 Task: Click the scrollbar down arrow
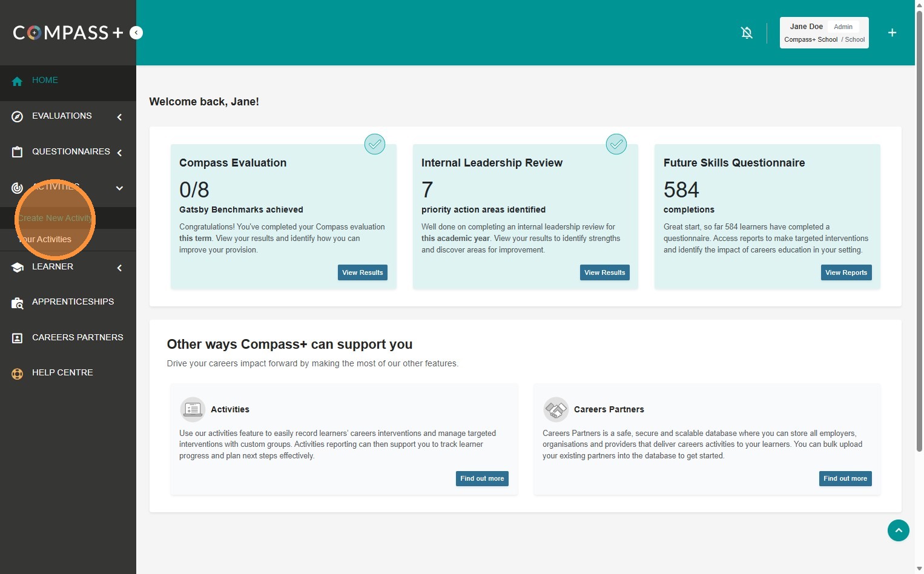point(919,569)
